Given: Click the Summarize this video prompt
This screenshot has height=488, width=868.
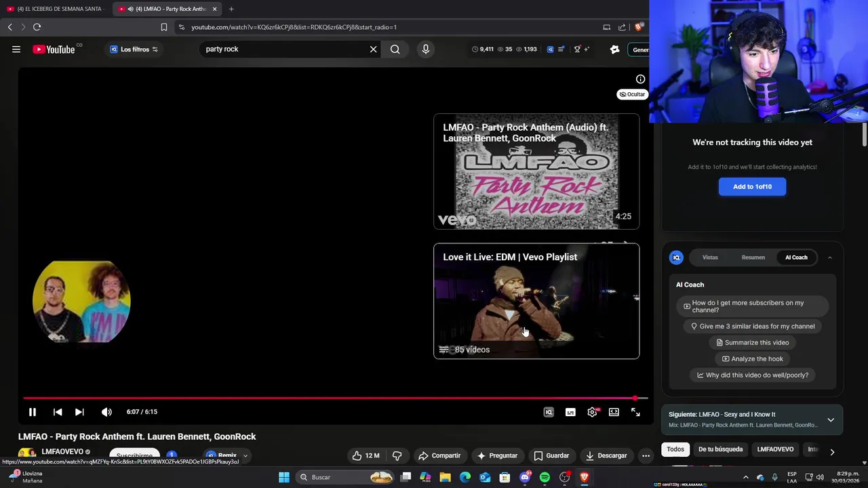Looking at the screenshot, I should pos(753,342).
